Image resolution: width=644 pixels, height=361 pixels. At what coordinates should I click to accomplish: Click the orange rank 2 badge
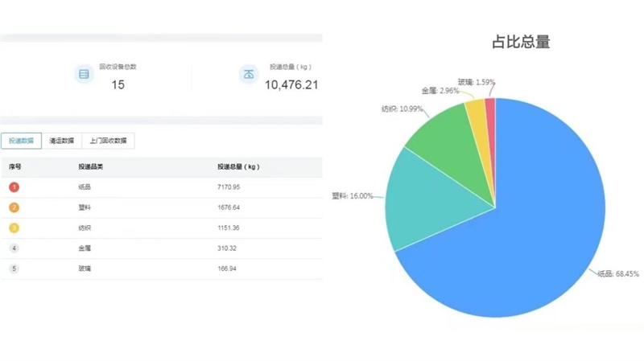[x=14, y=207]
